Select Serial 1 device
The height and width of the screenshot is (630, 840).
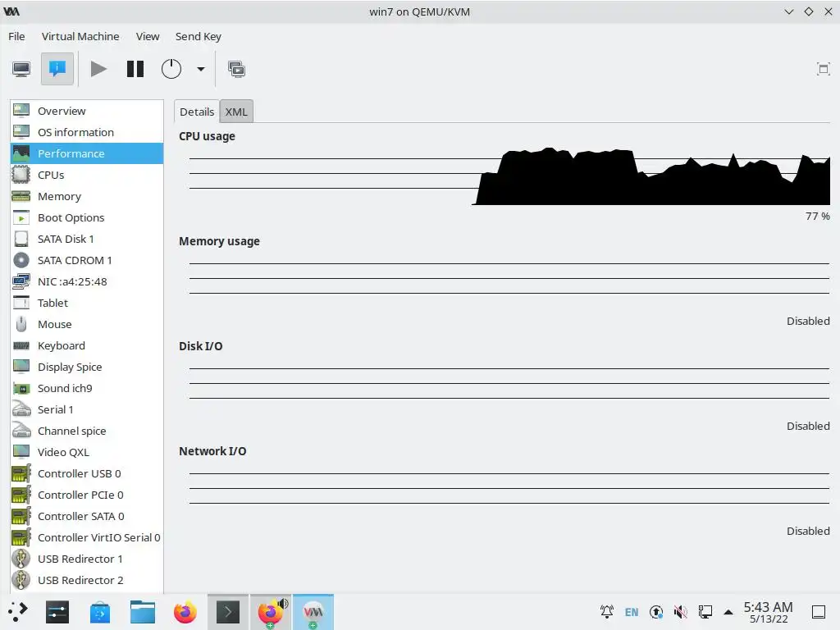(87, 410)
